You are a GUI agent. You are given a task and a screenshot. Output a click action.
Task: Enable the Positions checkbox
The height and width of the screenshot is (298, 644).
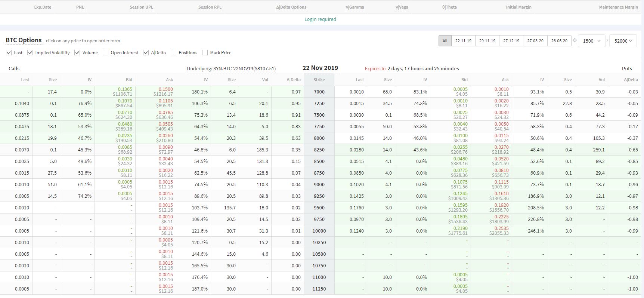(x=174, y=53)
